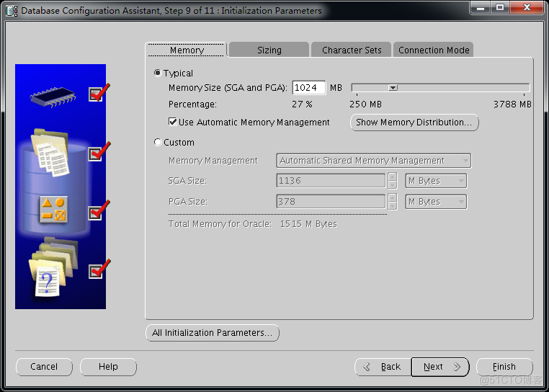This screenshot has height=392, width=549.
Task: Open Help
Action: pos(108,367)
